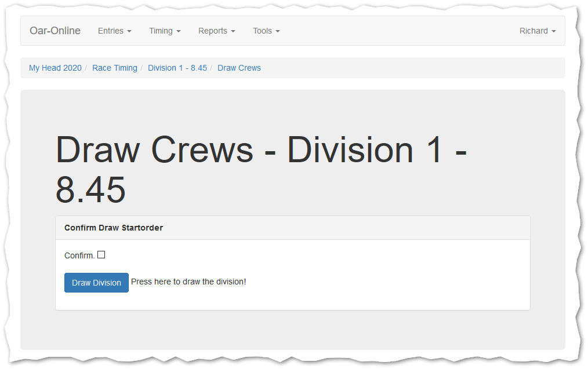Open Division 1 - 8.45 breadcrumb link

coord(177,68)
